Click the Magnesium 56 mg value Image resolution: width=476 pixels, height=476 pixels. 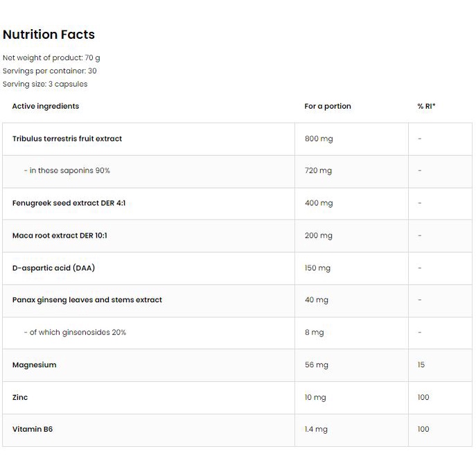(x=317, y=364)
